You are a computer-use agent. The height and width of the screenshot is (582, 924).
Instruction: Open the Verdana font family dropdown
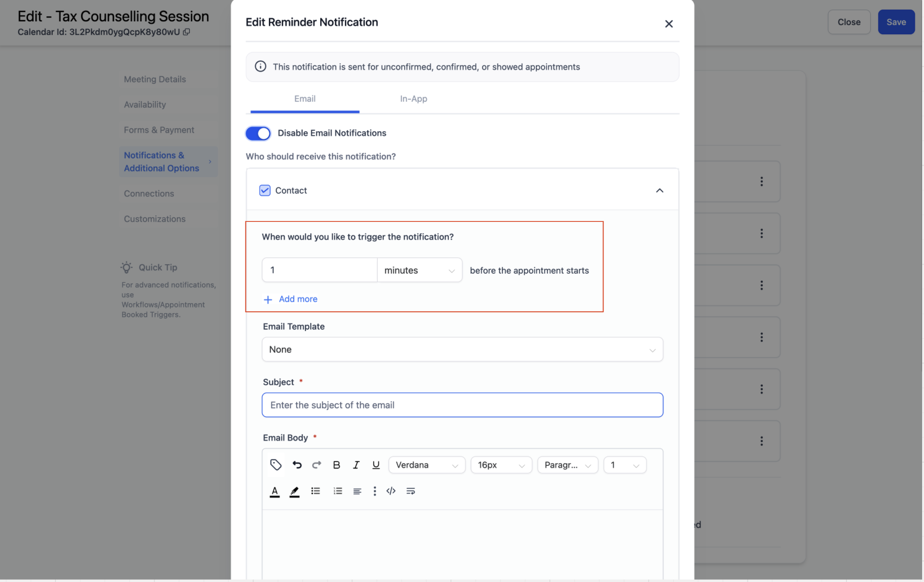pyautogui.click(x=426, y=465)
